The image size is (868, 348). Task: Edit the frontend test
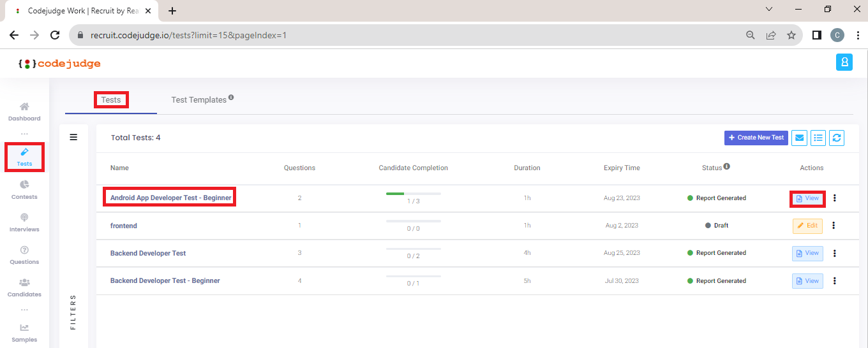tap(807, 226)
